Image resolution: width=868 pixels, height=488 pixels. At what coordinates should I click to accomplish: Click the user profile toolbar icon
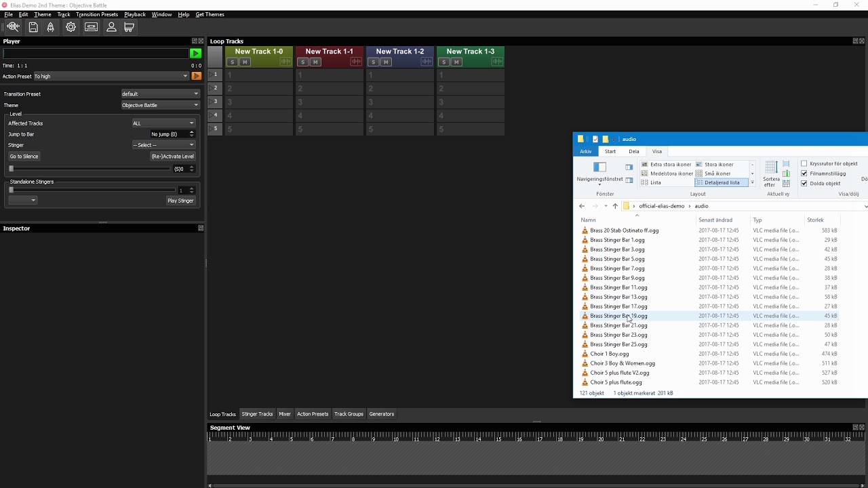coord(111,27)
